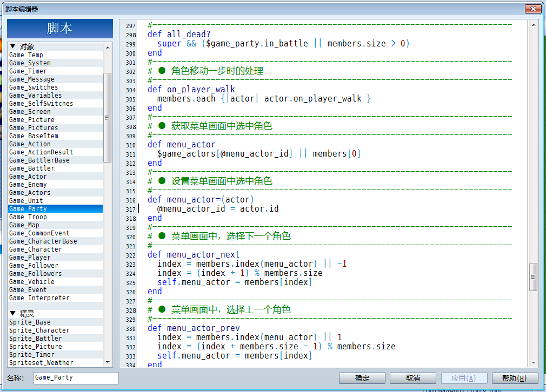
Task: Select Sprite_Base script
Action: click(x=55, y=322)
